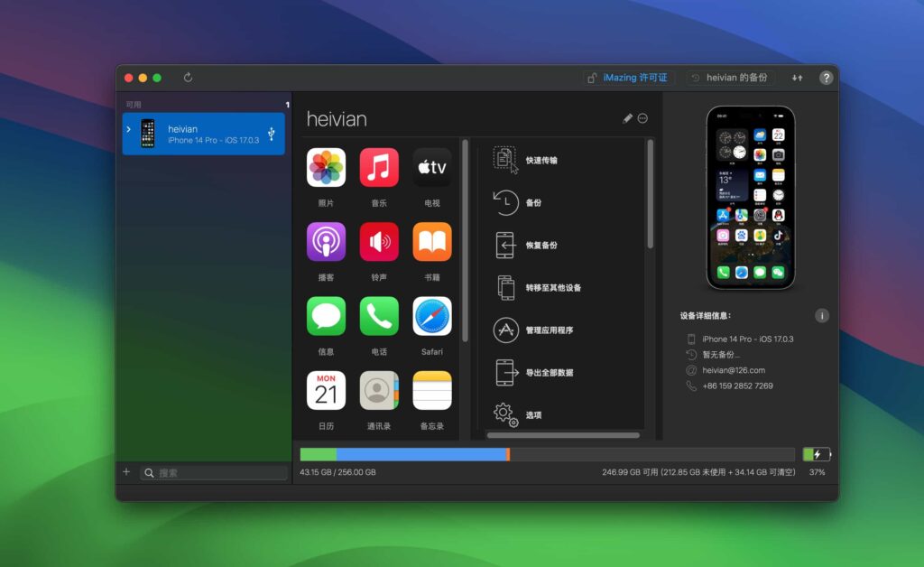The width and height of the screenshot is (924, 567).
Task: Select the 音乐 Music app icon
Action: coord(379,167)
